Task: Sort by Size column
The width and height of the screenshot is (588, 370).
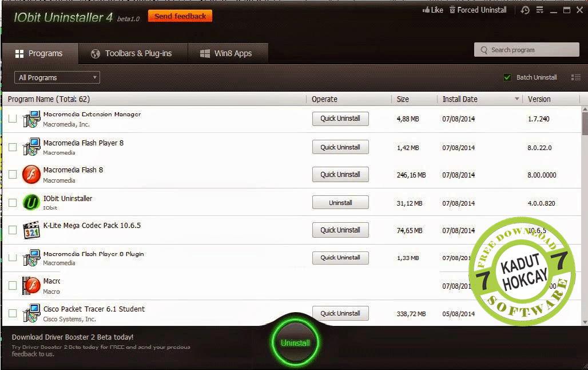Action: 403,99
